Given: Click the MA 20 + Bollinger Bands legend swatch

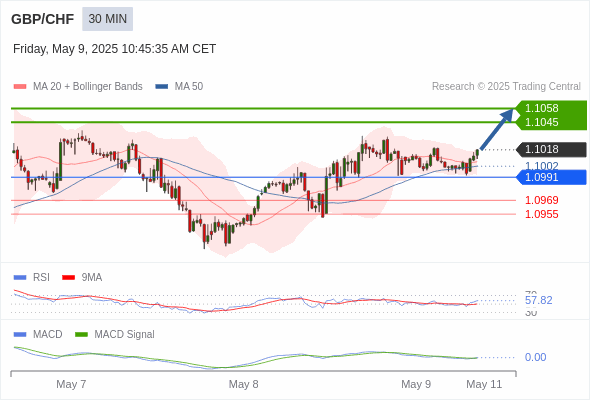Looking at the screenshot, I should (x=20, y=87).
